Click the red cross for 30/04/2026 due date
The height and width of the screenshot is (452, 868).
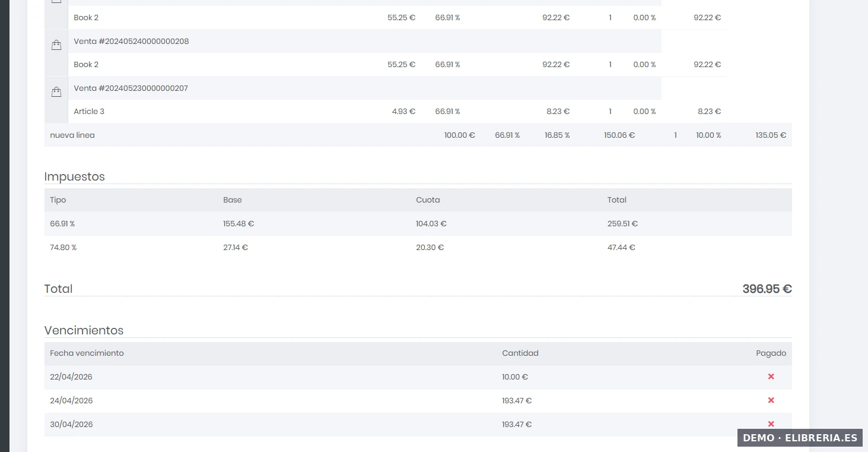[x=771, y=423]
